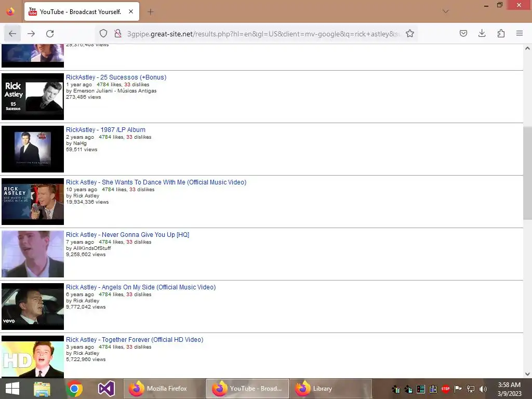Viewport: 532px width, 399px height.
Task: Open the Firefox application hamburger menu
Action: pos(520,33)
